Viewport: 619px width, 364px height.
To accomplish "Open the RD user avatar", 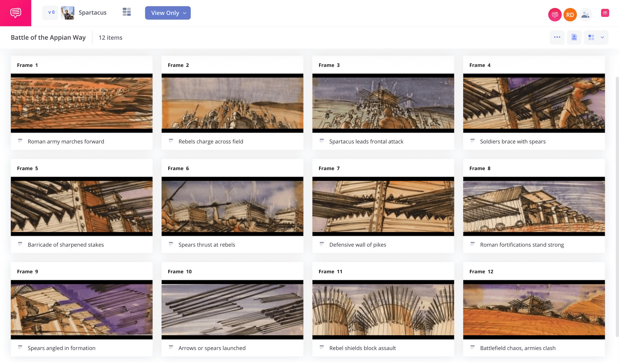I will tap(570, 15).
